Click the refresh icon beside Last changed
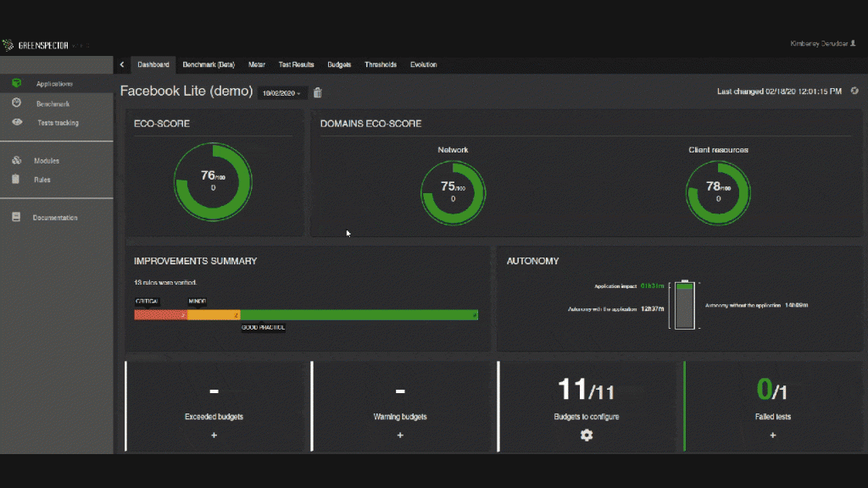868x488 pixels. pos(854,91)
